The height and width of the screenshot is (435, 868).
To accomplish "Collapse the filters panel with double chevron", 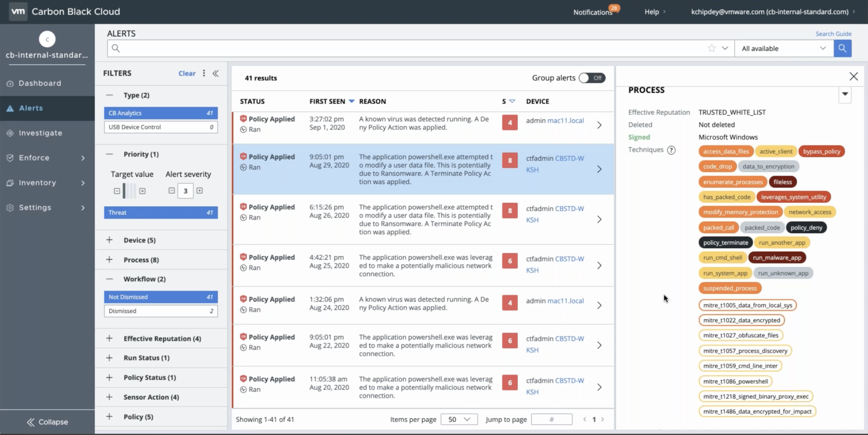I will [216, 73].
